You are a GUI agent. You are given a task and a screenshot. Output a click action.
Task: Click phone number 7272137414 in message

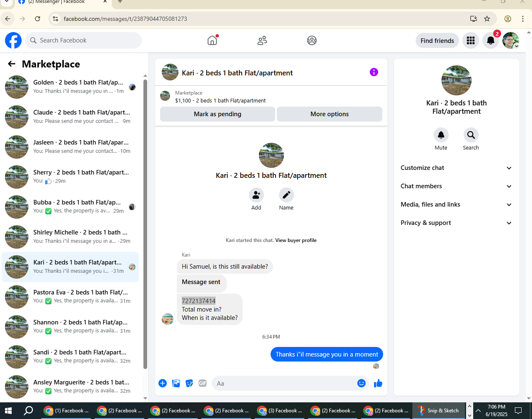pyautogui.click(x=198, y=301)
